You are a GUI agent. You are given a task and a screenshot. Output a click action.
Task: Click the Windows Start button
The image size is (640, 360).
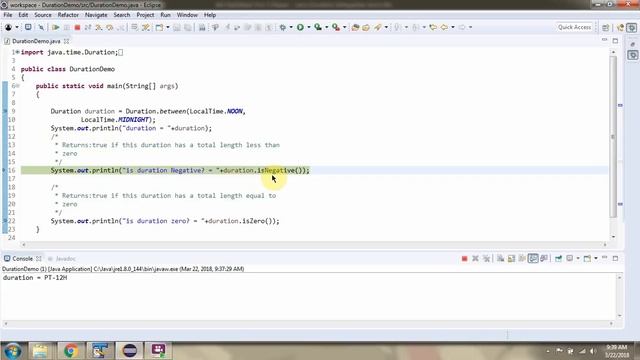(12, 351)
